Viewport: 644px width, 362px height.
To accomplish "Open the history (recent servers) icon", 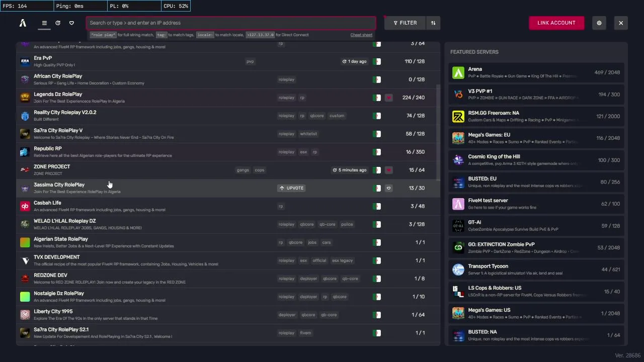I will coord(58,23).
